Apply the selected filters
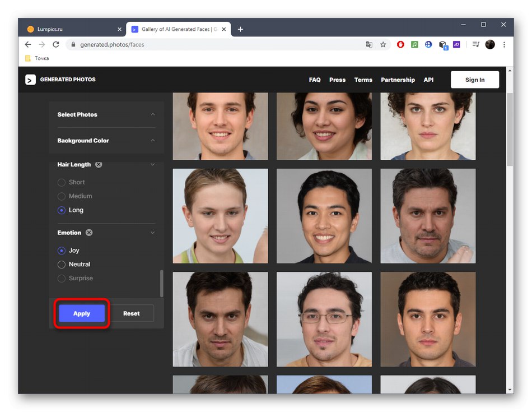The image size is (532, 412). click(82, 313)
